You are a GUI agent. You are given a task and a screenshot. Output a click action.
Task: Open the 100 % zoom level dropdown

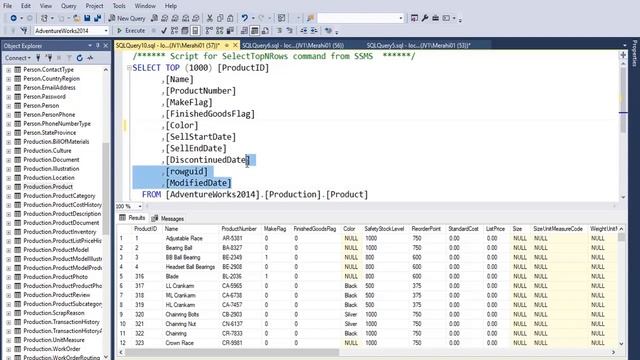140,207
